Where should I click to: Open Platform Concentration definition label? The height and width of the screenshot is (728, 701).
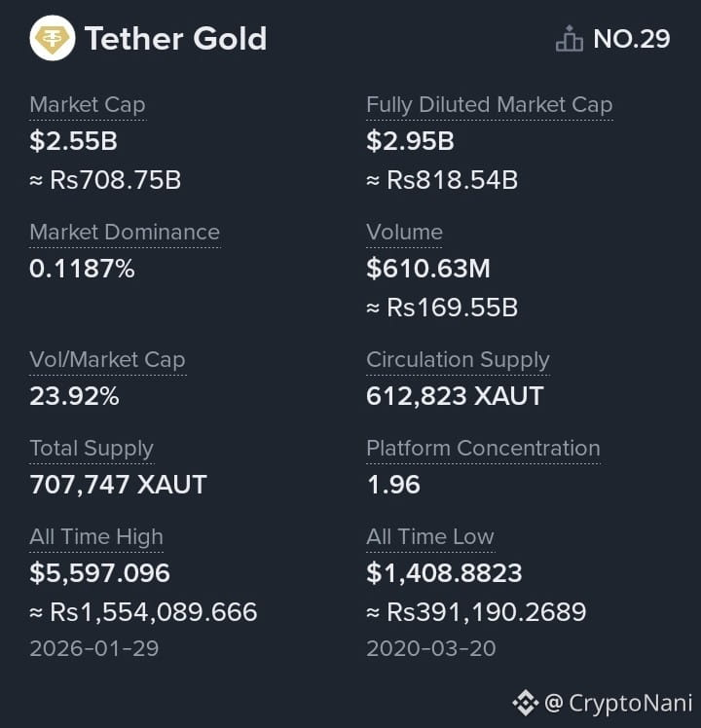[x=483, y=448]
